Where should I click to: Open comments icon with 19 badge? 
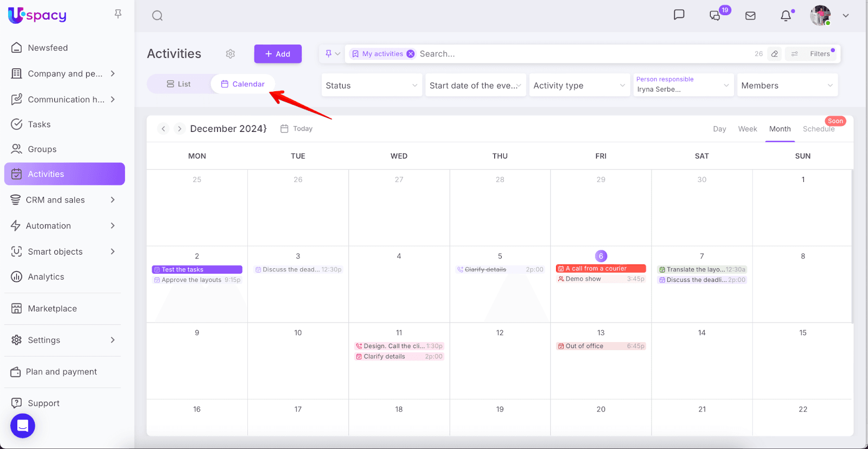pos(715,16)
